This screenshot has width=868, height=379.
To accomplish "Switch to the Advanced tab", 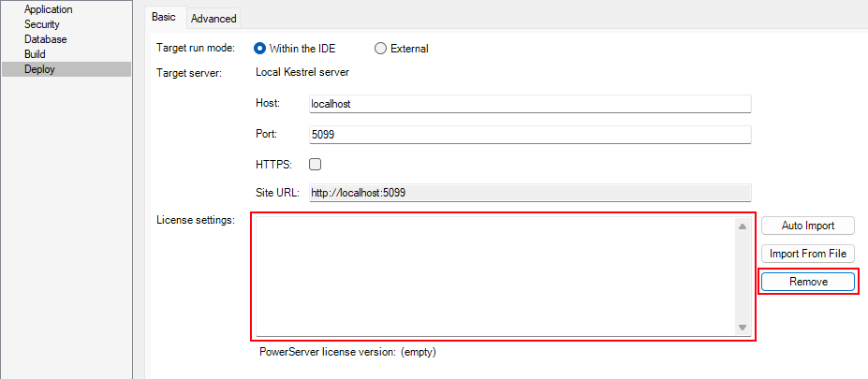I will [213, 18].
